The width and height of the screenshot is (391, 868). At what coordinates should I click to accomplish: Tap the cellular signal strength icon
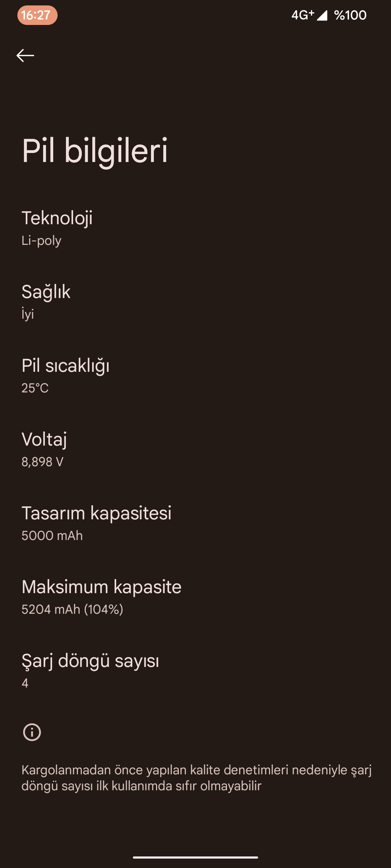[322, 15]
